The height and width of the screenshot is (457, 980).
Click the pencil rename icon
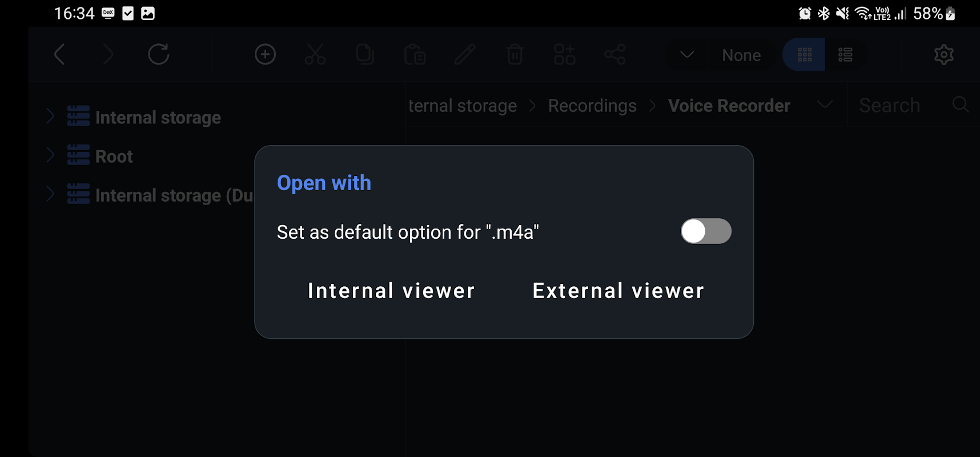(464, 55)
